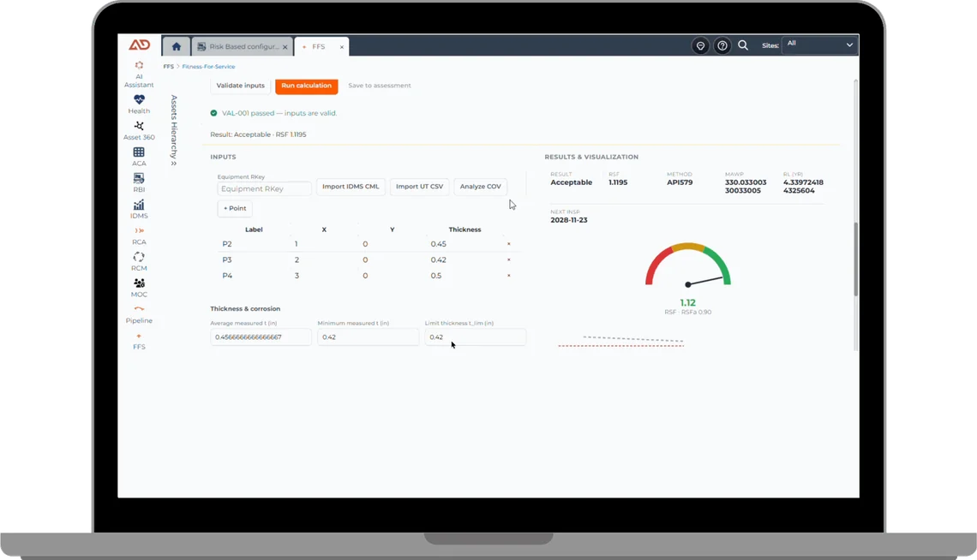Click the Analyze COV button
Viewport: 977px width, 560px height.
(481, 187)
